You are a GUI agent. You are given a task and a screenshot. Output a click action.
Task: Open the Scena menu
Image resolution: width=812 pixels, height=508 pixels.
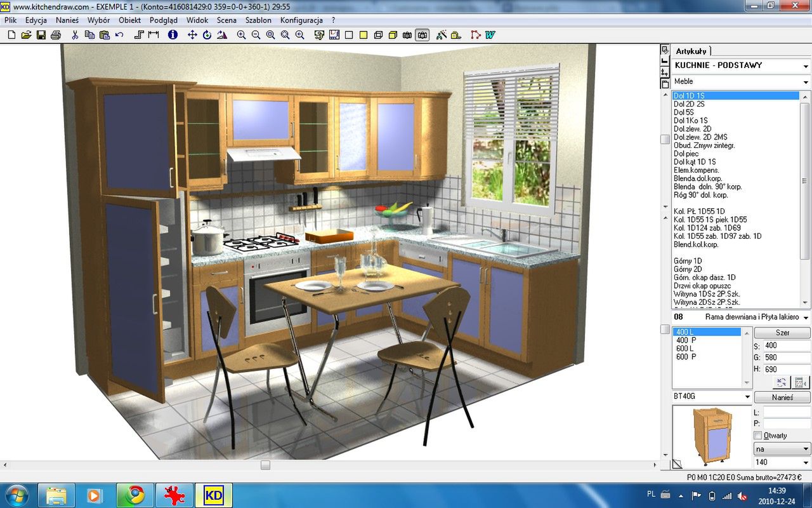[x=226, y=20]
